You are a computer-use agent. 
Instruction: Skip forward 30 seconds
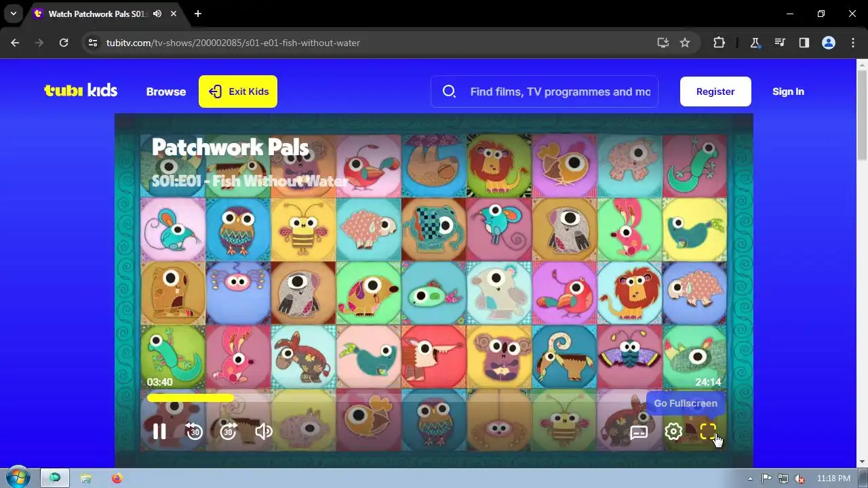coord(229,432)
